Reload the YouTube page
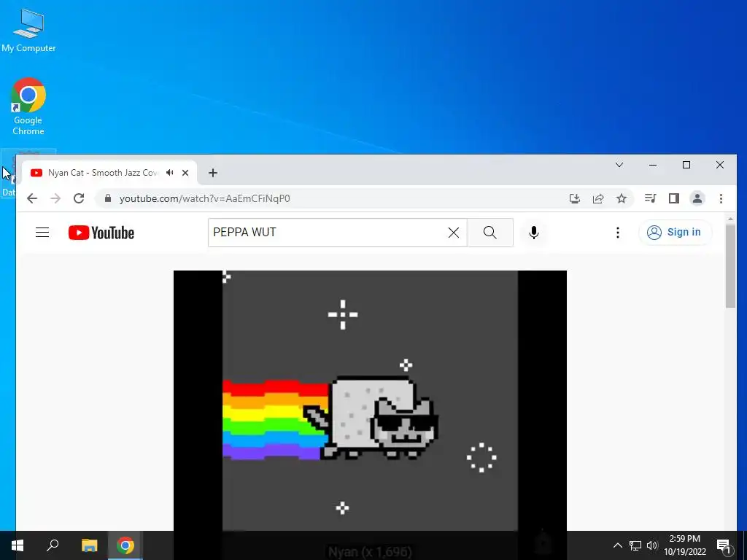 click(x=79, y=198)
